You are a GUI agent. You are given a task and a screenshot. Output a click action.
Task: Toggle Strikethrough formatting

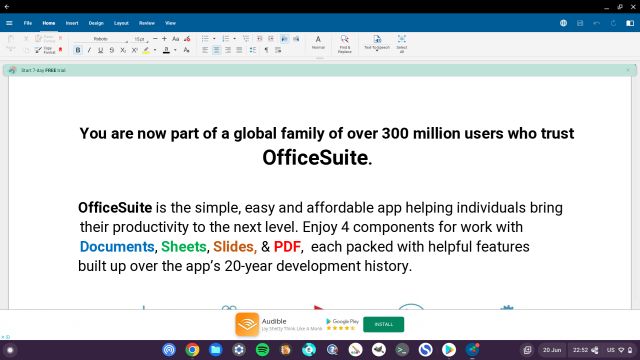pos(111,50)
